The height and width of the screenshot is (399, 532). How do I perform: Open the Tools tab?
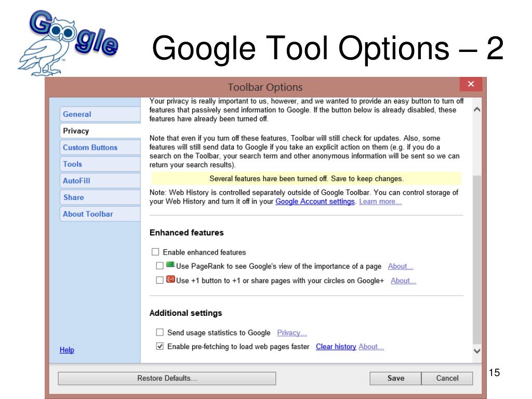point(100,164)
